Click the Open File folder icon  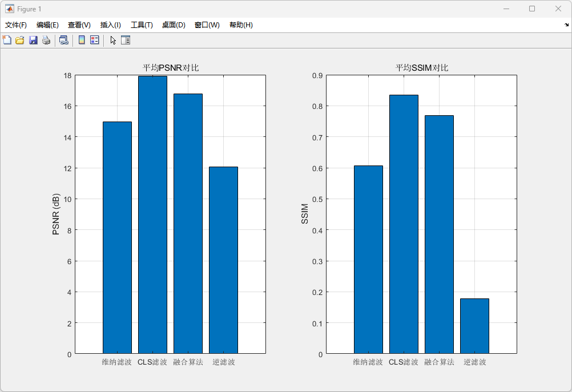(20, 40)
